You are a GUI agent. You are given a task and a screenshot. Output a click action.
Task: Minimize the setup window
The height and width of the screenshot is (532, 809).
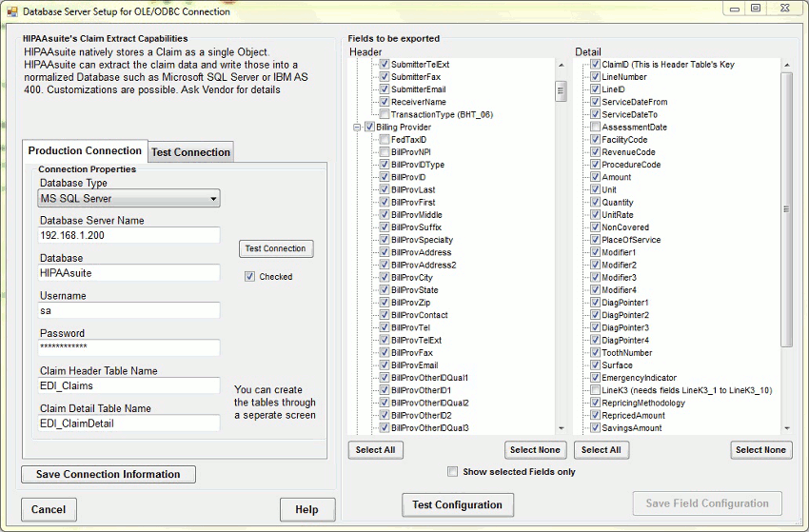coord(733,9)
